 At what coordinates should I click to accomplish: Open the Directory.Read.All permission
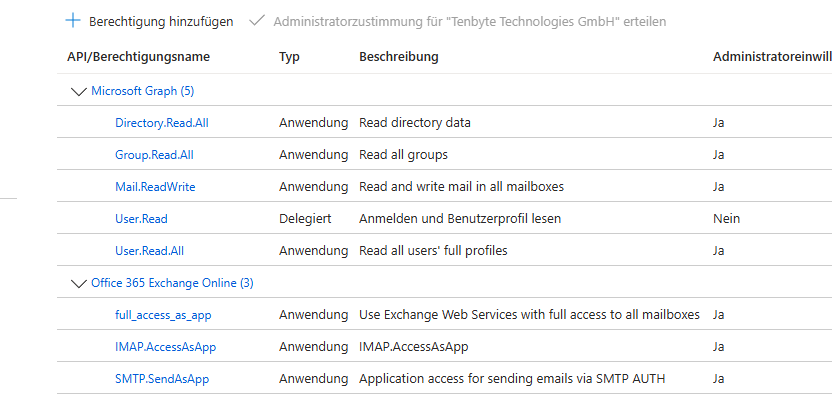[162, 123]
